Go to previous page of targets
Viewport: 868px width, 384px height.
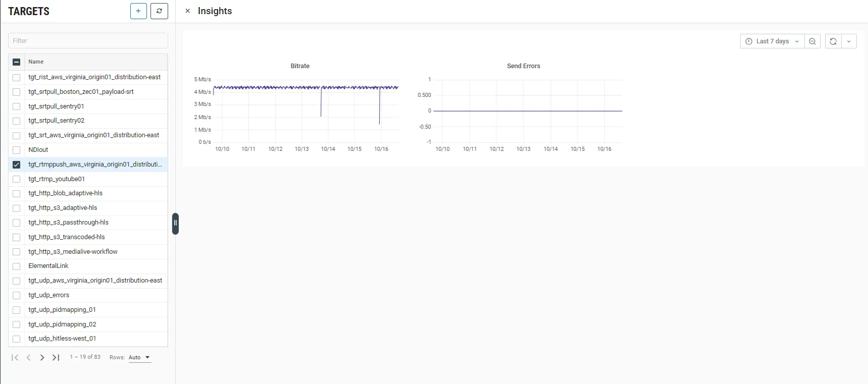click(x=29, y=357)
